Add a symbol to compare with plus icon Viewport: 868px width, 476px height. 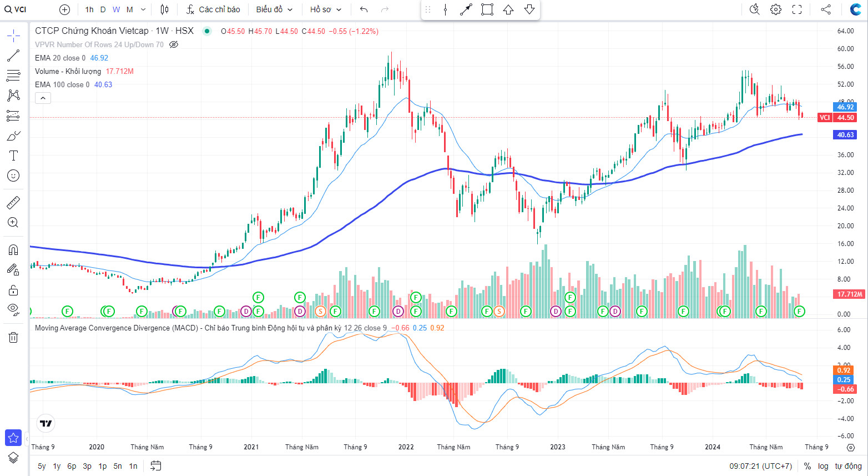(64, 9)
